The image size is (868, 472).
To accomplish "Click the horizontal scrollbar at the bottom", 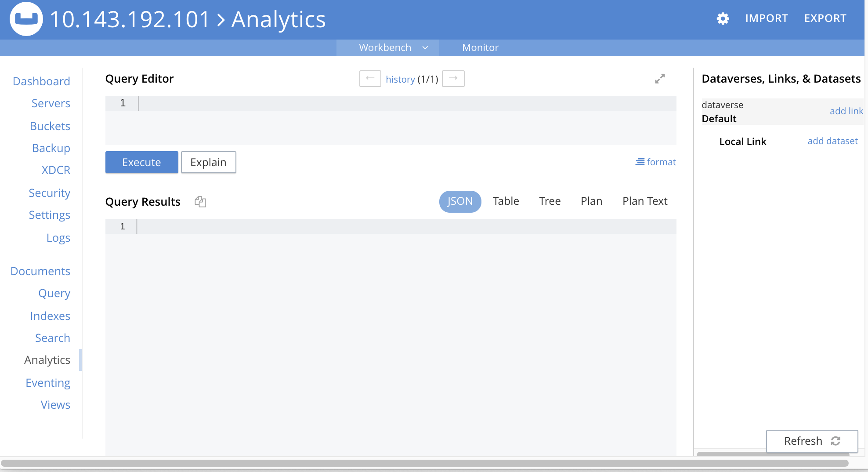I will pos(424,463).
